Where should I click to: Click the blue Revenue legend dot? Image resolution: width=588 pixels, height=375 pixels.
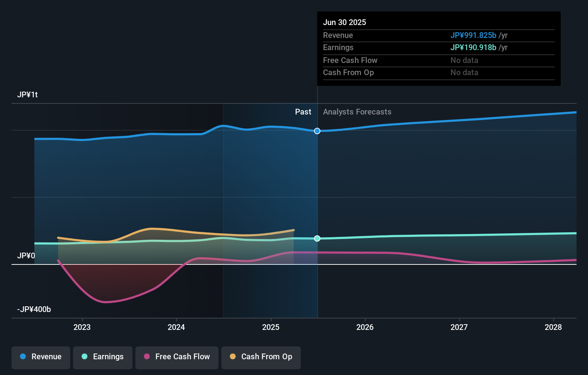click(x=23, y=357)
